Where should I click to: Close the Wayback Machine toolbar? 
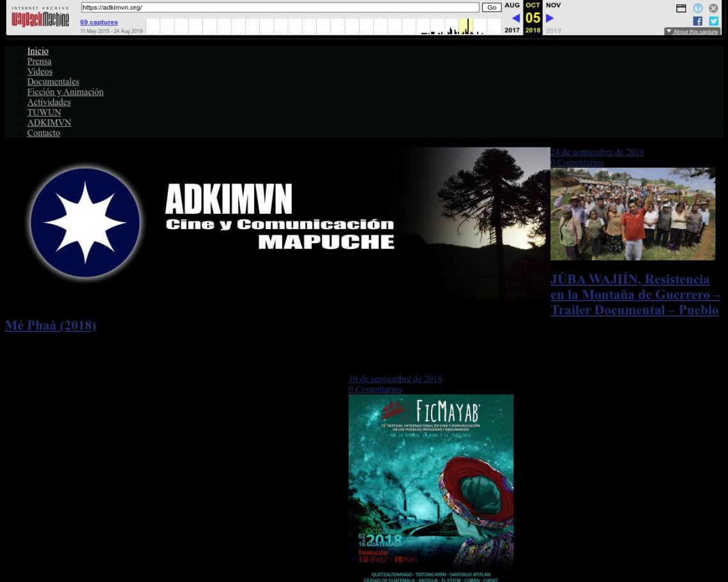pos(713,8)
